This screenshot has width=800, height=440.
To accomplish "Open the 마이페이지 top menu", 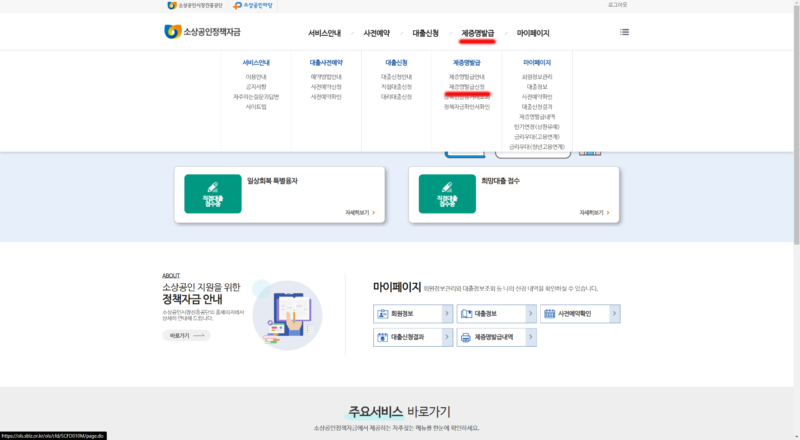I will 533,33.
